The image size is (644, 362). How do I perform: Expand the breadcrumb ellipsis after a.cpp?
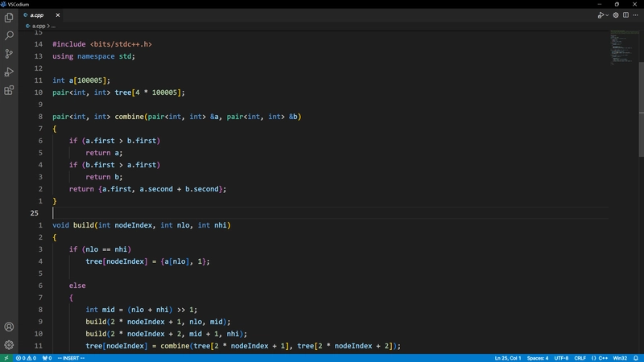[53, 26]
